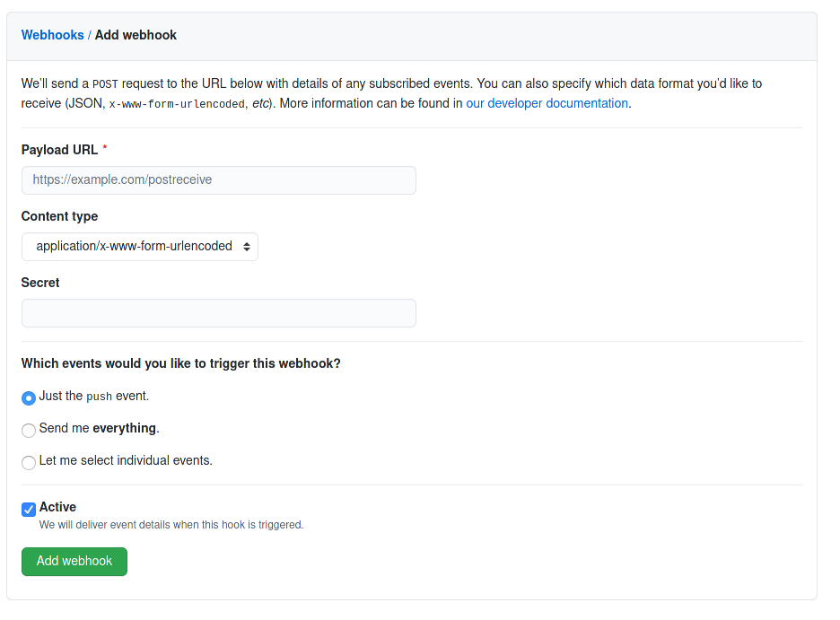Open our developer documentation link
The image size is (840, 620).
click(x=547, y=103)
